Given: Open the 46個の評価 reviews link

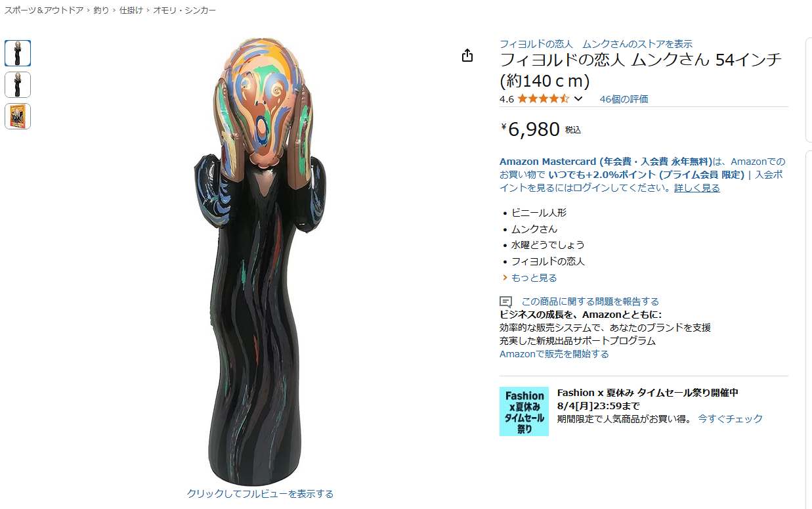Looking at the screenshot, I should [624, 99].
